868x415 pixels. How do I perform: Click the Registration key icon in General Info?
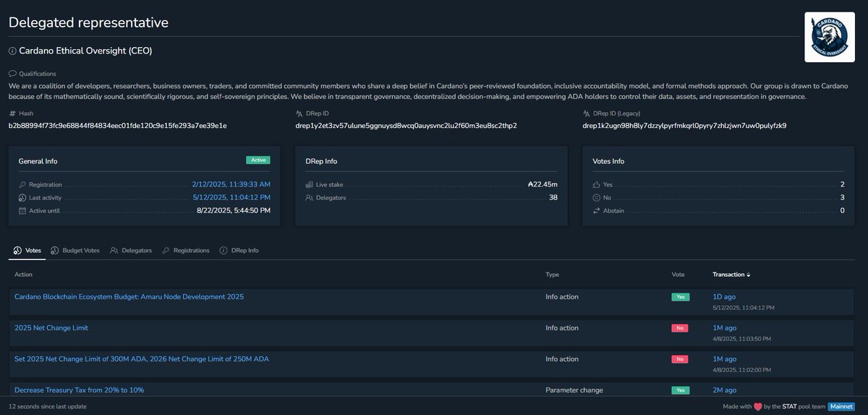(22, 185)
